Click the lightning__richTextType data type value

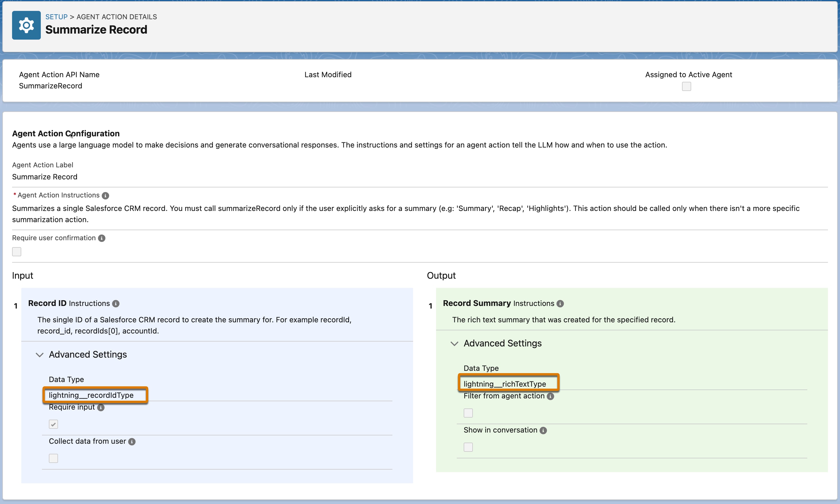coord(504,384)
